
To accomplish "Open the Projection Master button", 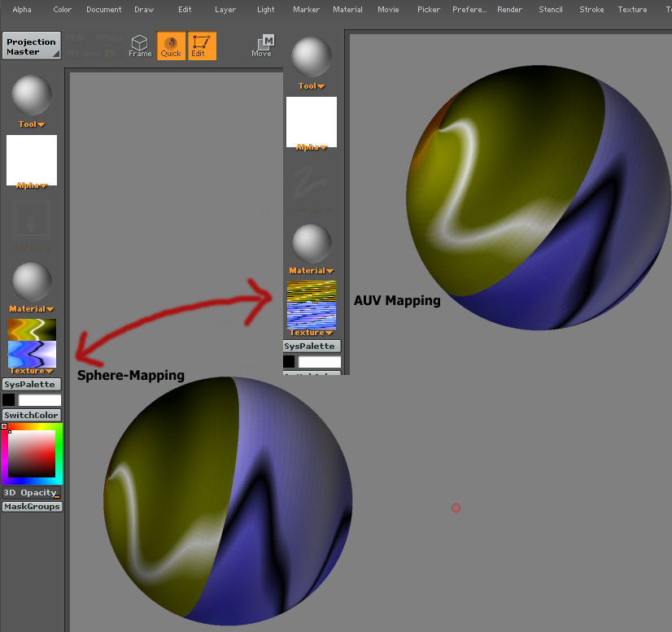I will pyautogui.click(x=32, y=46).
